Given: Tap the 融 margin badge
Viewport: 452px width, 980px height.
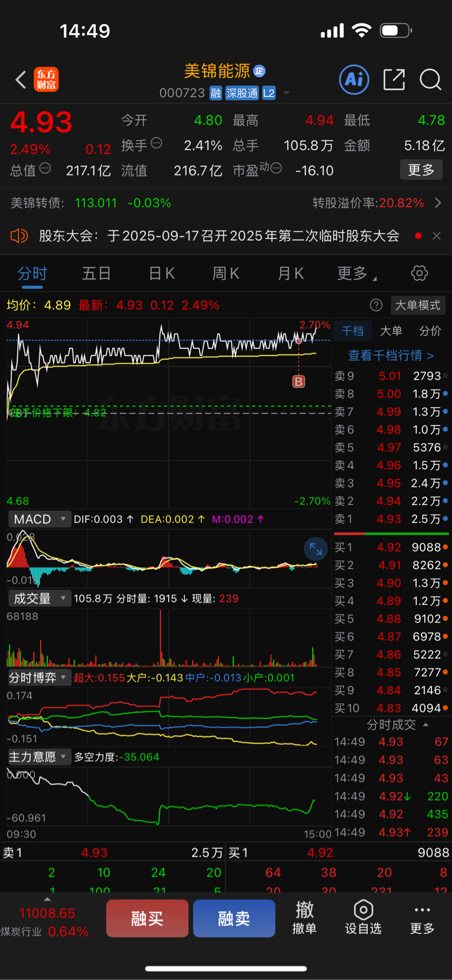Looking at the screenshot, I should tap(215, 93).
